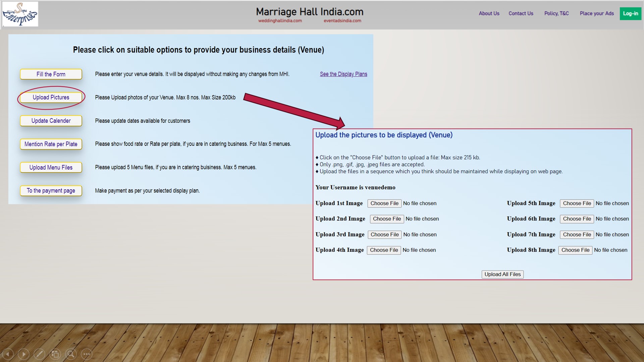Click 'Please enter your venue details' description
The height and width of the screenshot is (362, 644).
[x=192, y=74]
